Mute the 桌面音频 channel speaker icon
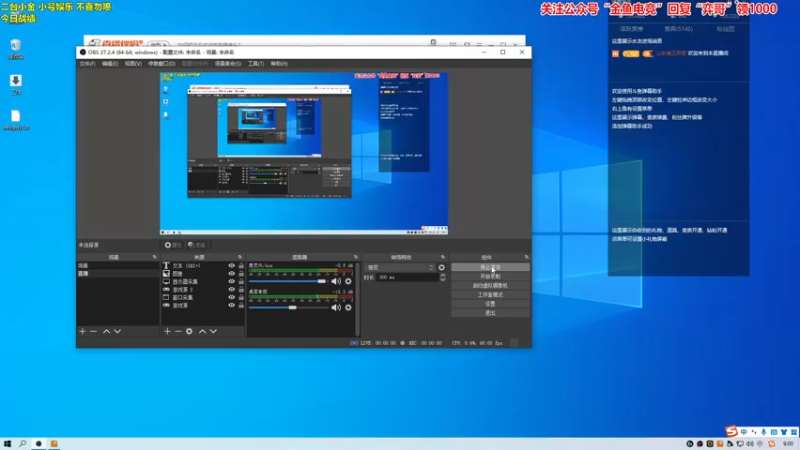The height and width of the screenshot is (450, 800). (x=336, y=308)
